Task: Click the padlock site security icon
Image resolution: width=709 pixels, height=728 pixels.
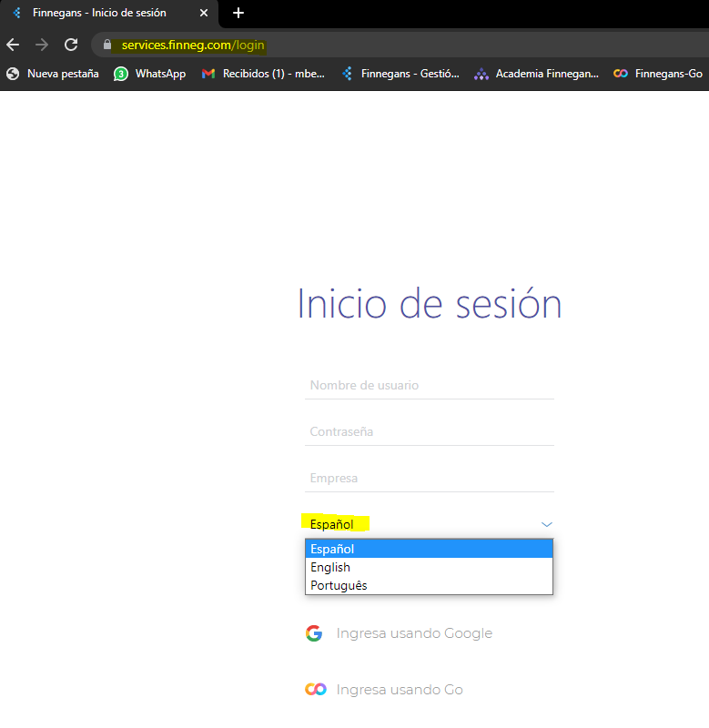Action: point(107,45)
